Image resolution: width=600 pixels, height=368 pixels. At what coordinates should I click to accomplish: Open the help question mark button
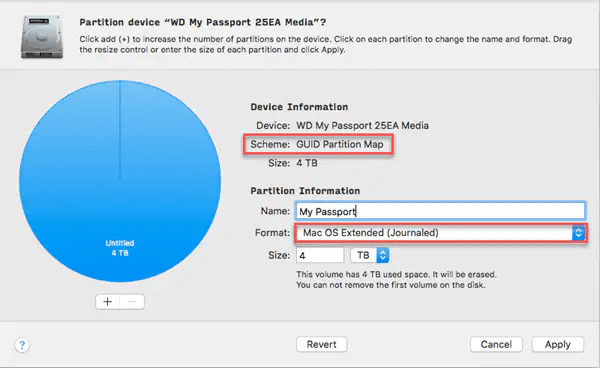tap(22, 345)
